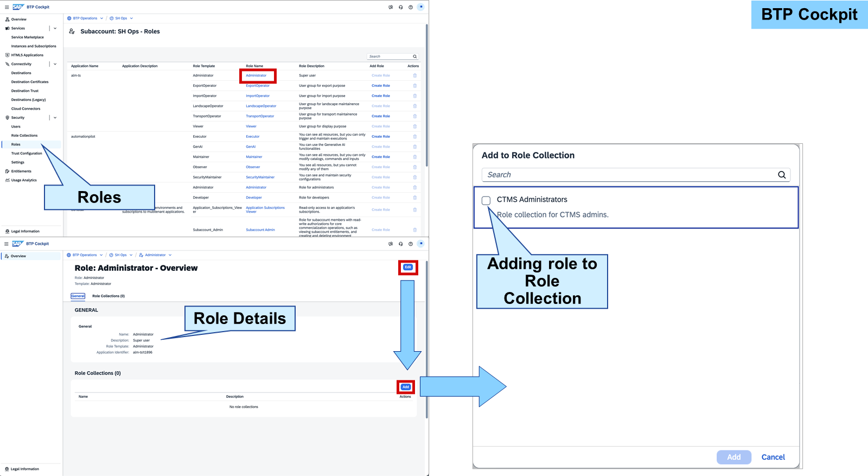Click the 'automationpilot' application name cell
Image resolution: width=868 pixels, height=476 pixels.
(x=83, y=137)
